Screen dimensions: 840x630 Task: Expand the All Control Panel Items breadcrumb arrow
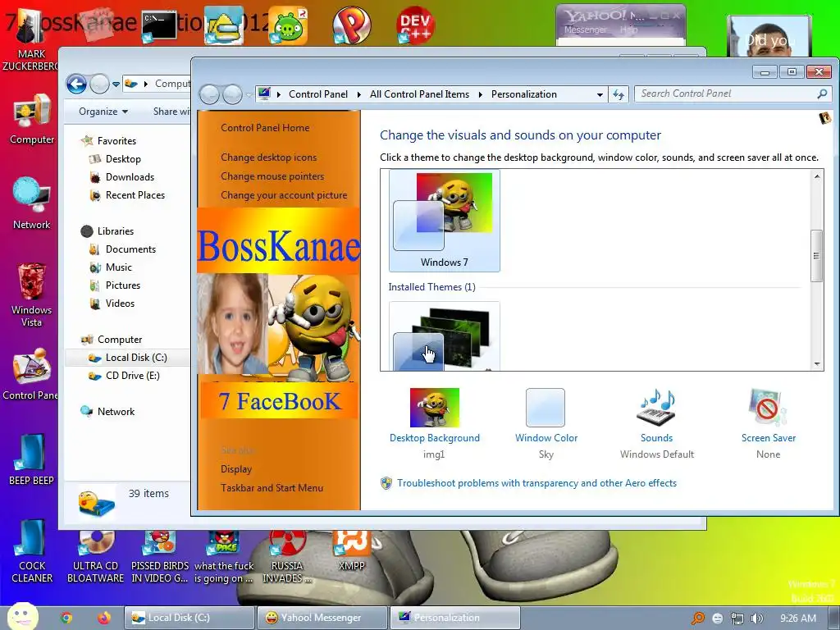click(x=480, y=95)
